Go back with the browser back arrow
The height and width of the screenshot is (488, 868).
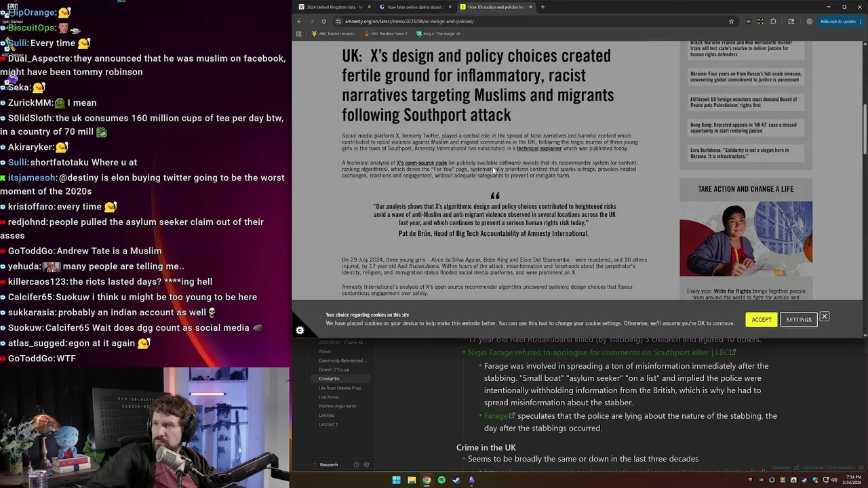(299, 21)
